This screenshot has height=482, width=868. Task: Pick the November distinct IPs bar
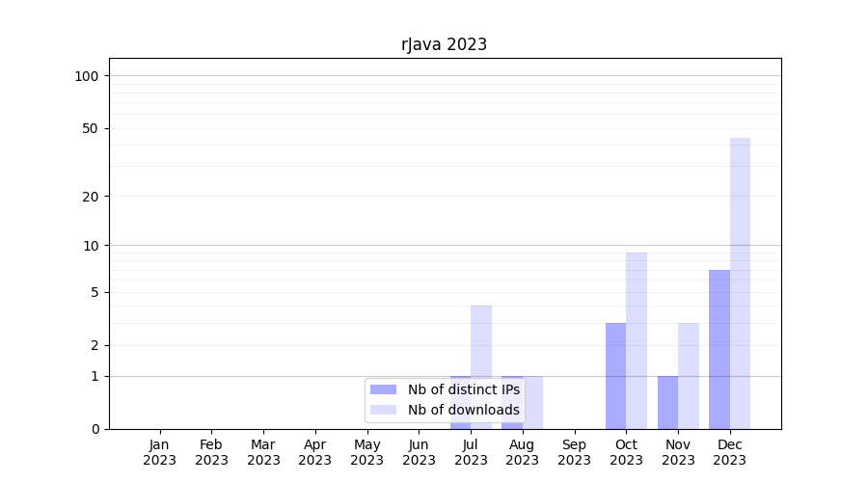pos(667,402)
